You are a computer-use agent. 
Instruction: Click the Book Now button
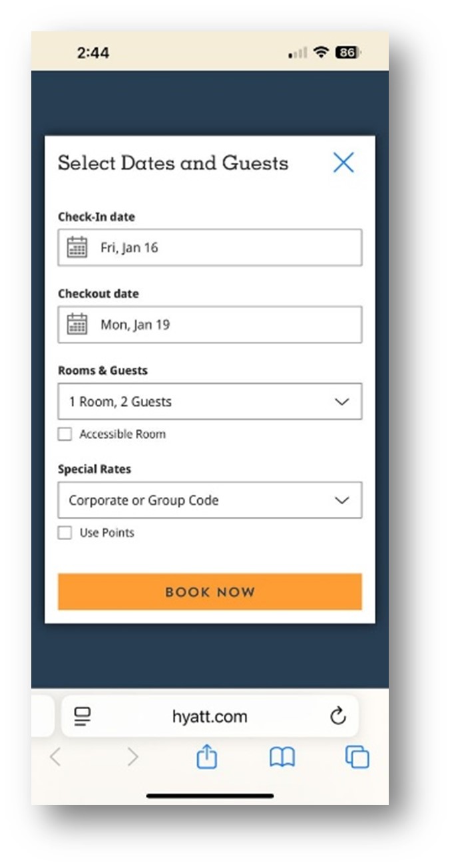click(210, 592)
